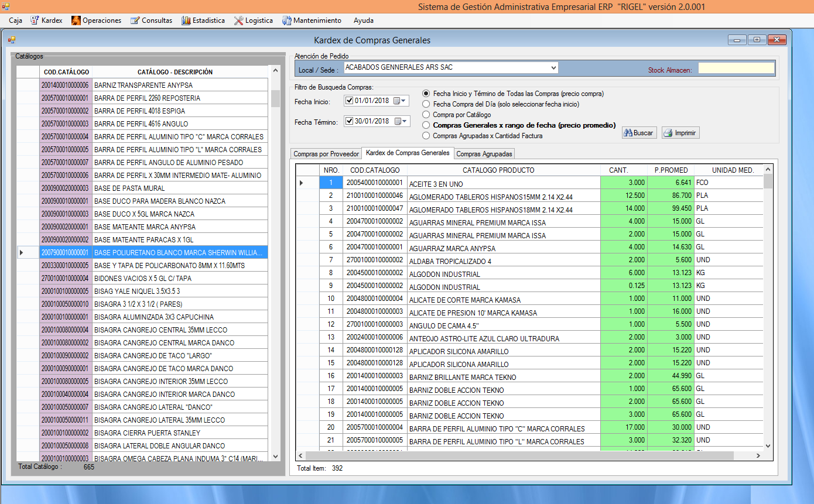Click the Estadistica chart icon
The image size is (814, 504).
pyautogui.click(x=186, y=20)
